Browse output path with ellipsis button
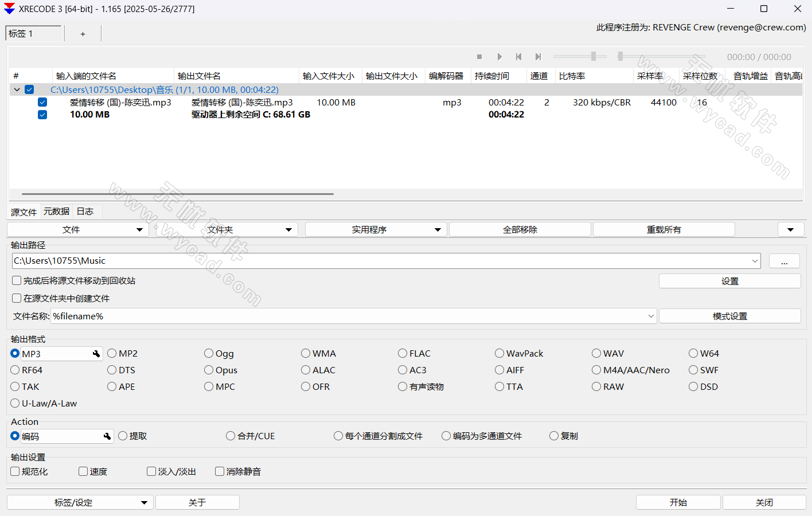The image size is (812, 516). (x=784, y=261)
